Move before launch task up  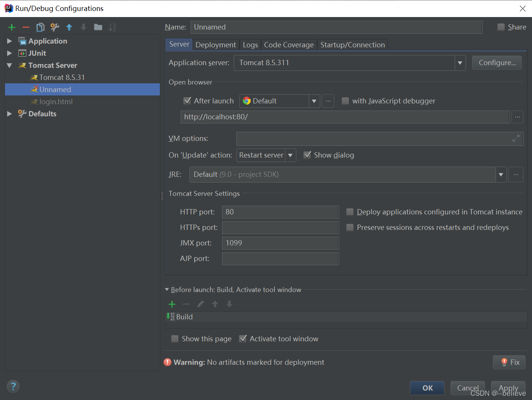pos(215,304)
